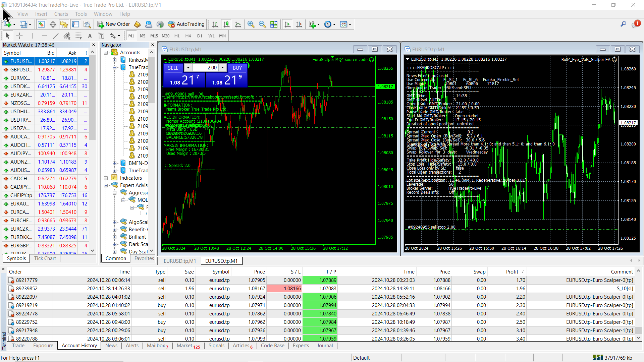Zoom in on the chart
Viewport: 644px width, 362px height.
[251, 24]
